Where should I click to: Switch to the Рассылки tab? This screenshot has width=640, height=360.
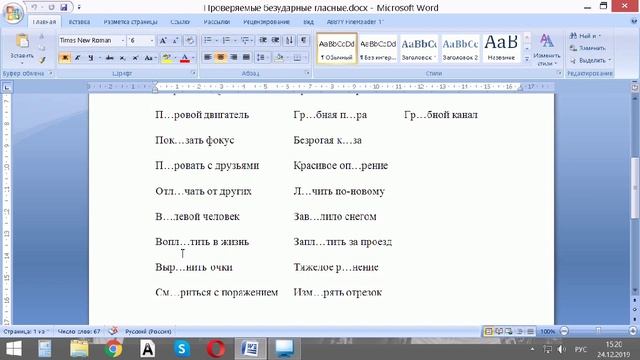click(x=216, y=22)
